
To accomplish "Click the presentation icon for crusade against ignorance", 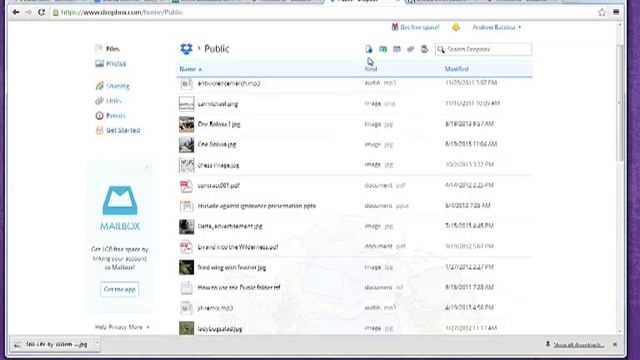I will 187,206.
